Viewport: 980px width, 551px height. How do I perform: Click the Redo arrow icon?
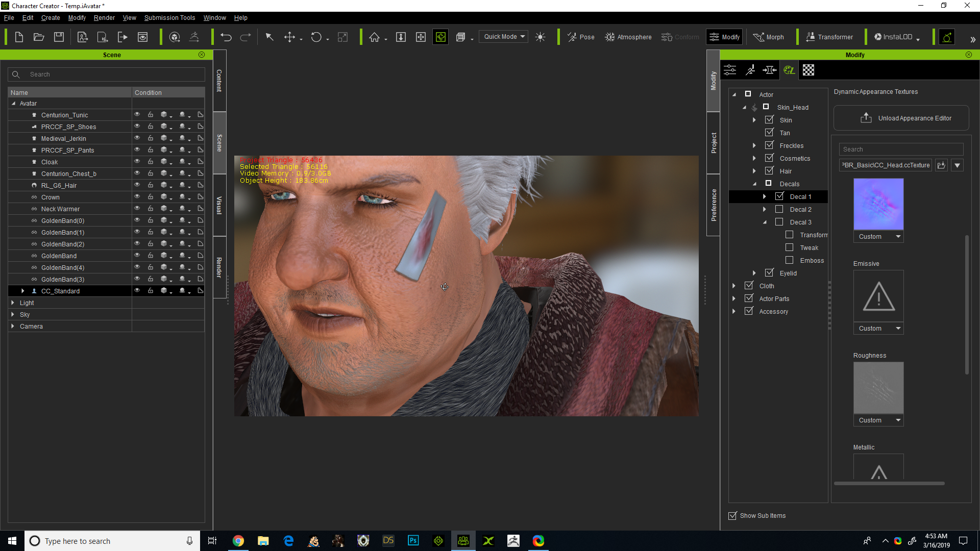(246, 37)
